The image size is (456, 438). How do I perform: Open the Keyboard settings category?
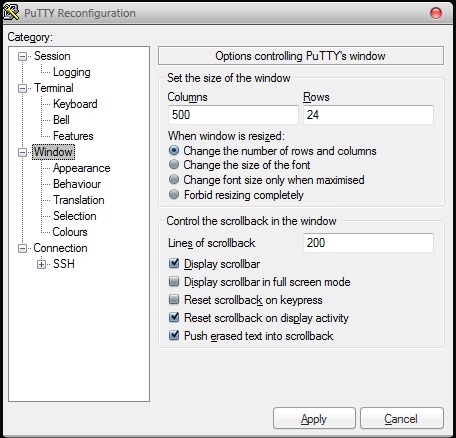(x=75, y=104)
